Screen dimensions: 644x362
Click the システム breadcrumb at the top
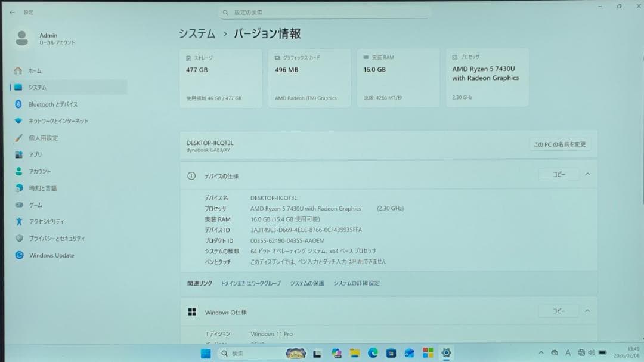click(x=195, y=34)
